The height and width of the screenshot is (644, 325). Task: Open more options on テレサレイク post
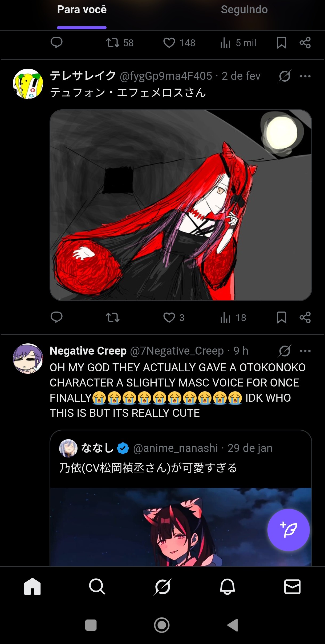pos(305,76)
